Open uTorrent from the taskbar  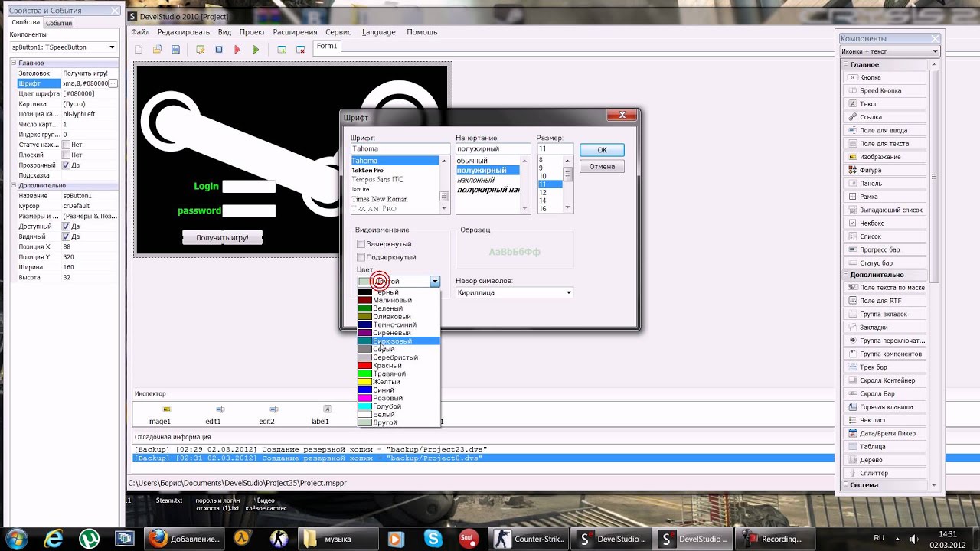point(90,538)
